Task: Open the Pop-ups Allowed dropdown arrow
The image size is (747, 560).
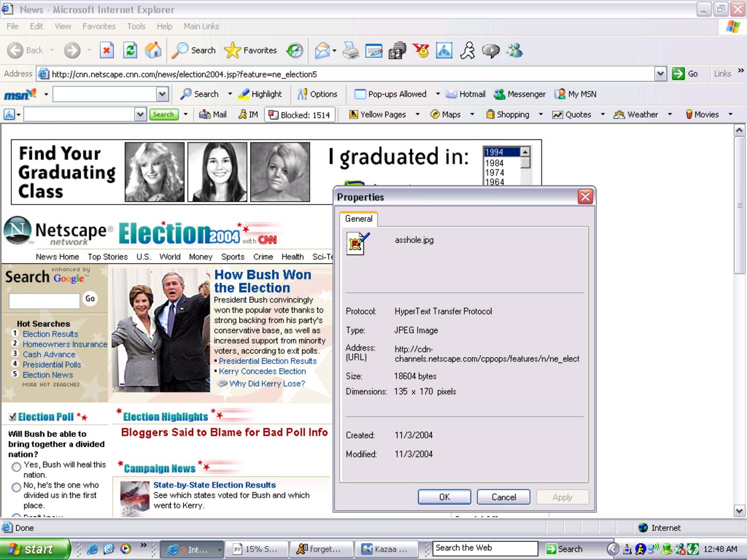Action: point(438,94)
